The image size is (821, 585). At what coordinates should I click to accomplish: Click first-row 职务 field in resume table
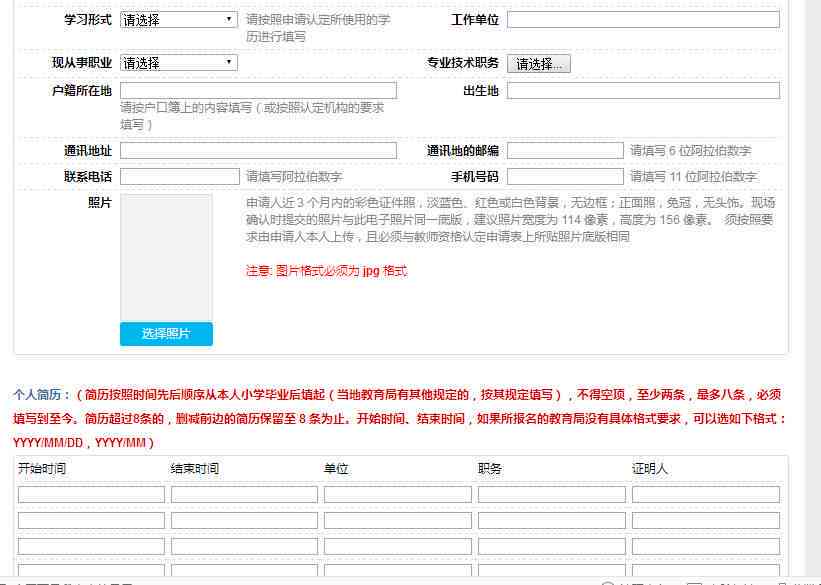[x=551, y=494]
